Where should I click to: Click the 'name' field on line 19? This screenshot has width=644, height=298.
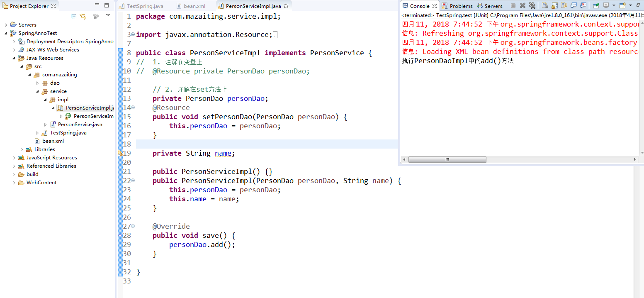[x=223, y=153]
